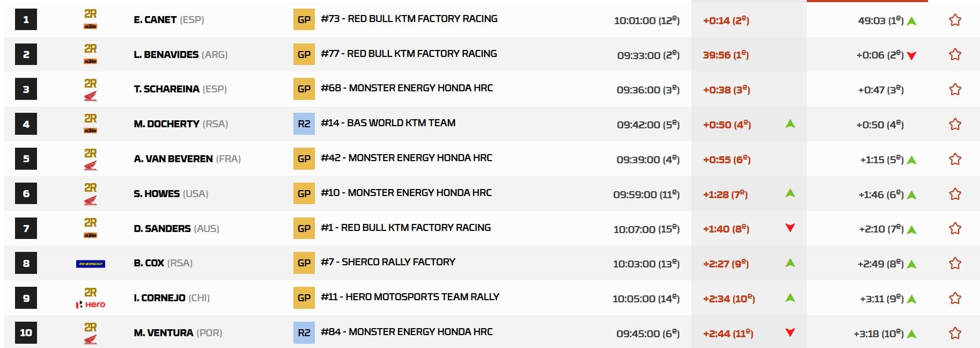This screenshot has width=980, height=348.
Task: Click the KTM logo beside M. Docherty
Action: tap(90, 130)
